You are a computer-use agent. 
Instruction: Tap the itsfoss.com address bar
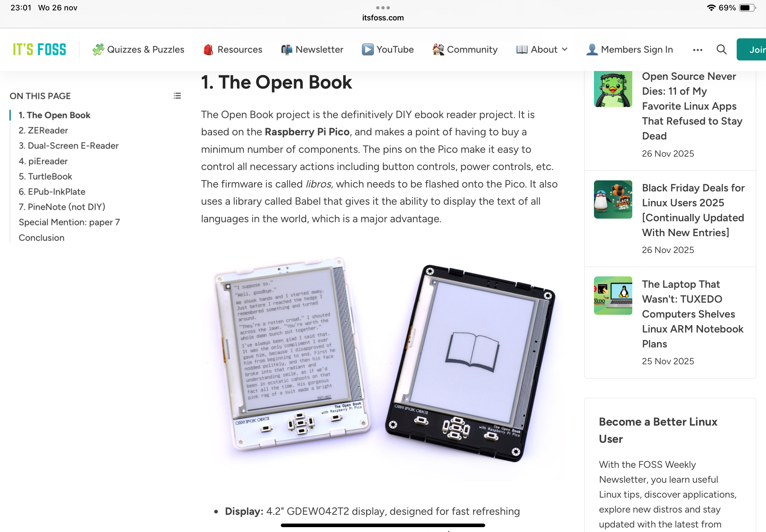coord(382,18)
